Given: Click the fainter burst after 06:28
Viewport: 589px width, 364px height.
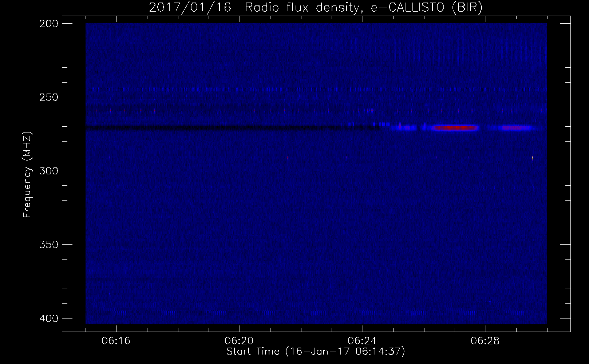Looking at the screenshot, I should tap(515, 128).
